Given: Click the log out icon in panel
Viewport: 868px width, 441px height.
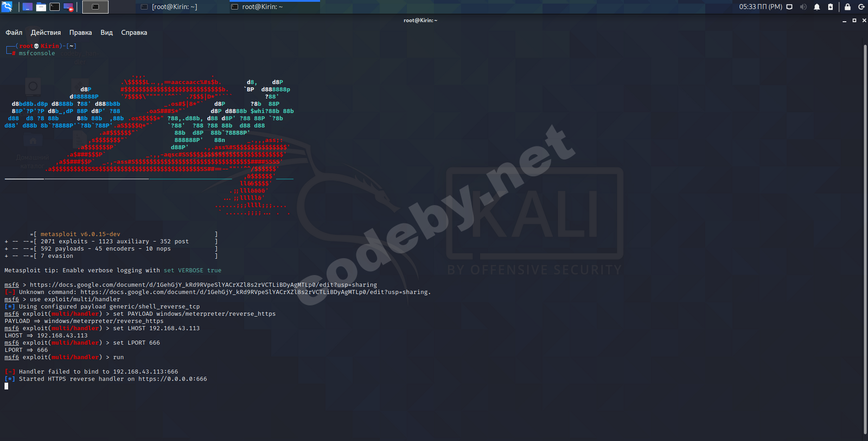Looking at the screenshot, I should point(861,7).
